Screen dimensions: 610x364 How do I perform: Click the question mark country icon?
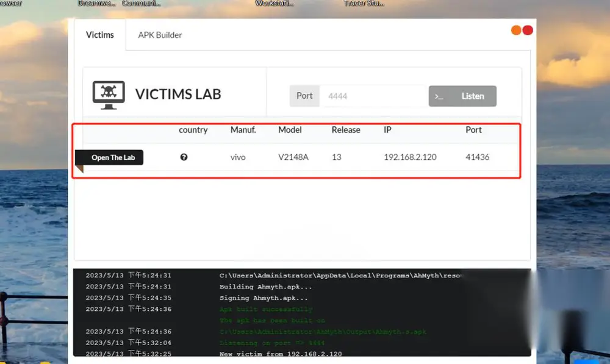click(x=184, y=157)
